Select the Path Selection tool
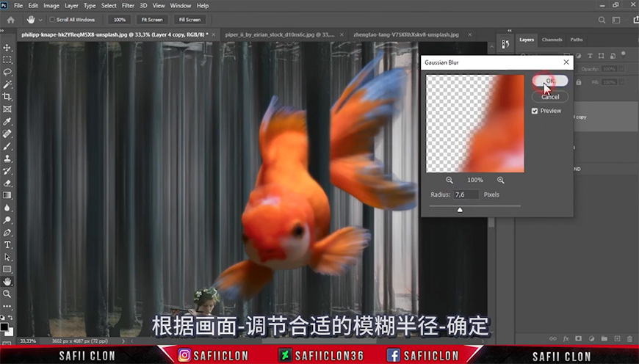 [x=7, y=257]
